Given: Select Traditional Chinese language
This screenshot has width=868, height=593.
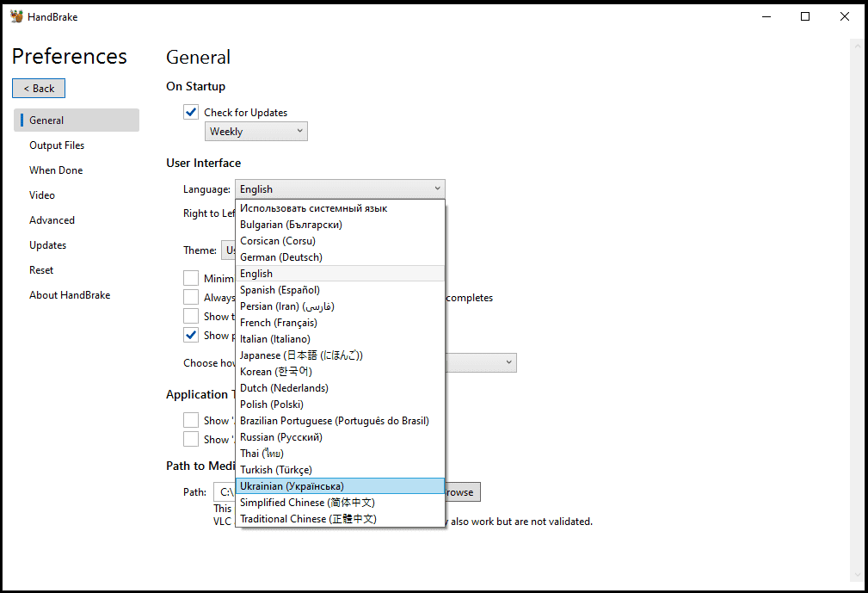Looking at the screenshot, I should (340, 518).
